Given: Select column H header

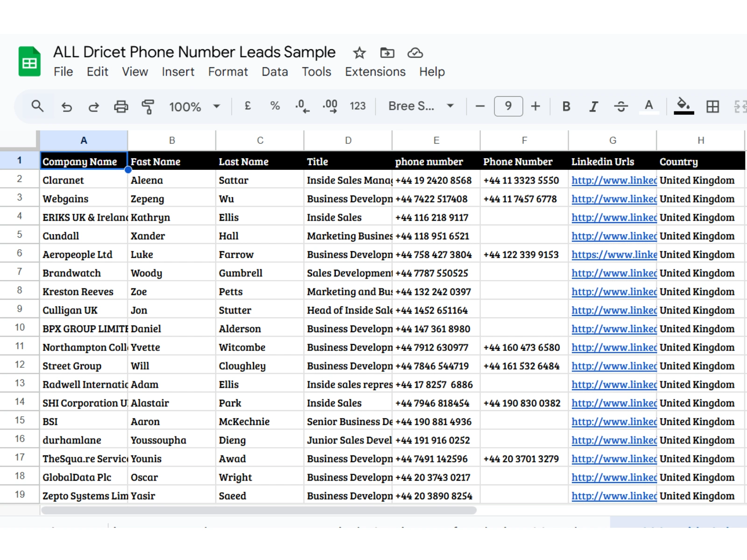Looking at the screenshot, I should tap(701, 140).
